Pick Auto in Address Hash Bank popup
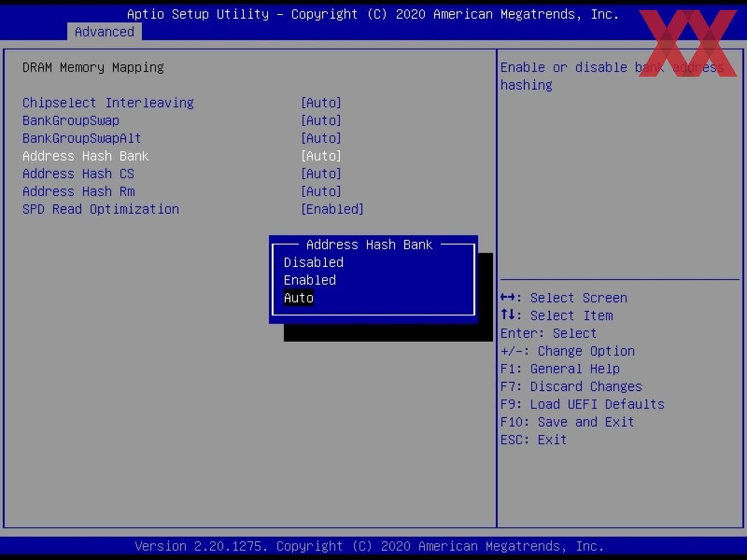The image size is (747, 560). [x=299, y=298]
